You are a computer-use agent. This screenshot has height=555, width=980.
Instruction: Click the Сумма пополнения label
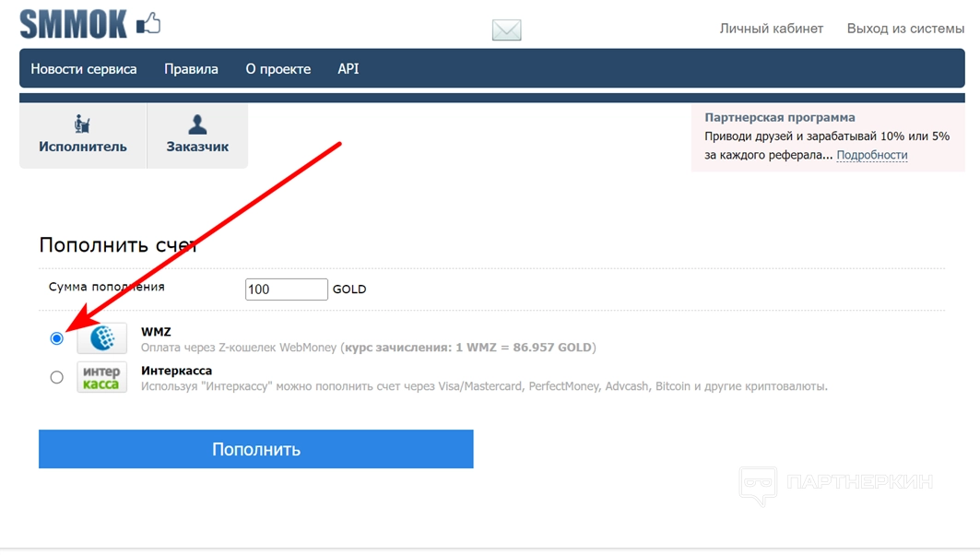click(x=107, y=287)
